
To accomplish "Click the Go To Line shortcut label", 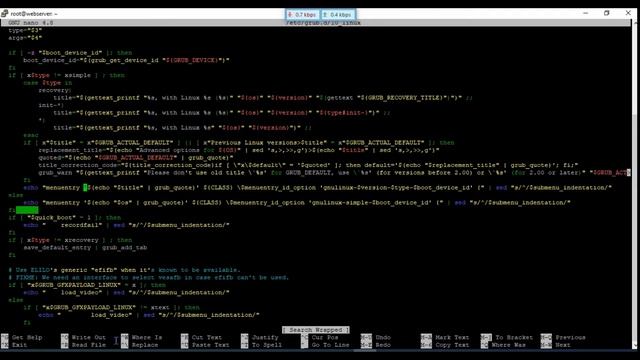I will (x=331, y=345).
